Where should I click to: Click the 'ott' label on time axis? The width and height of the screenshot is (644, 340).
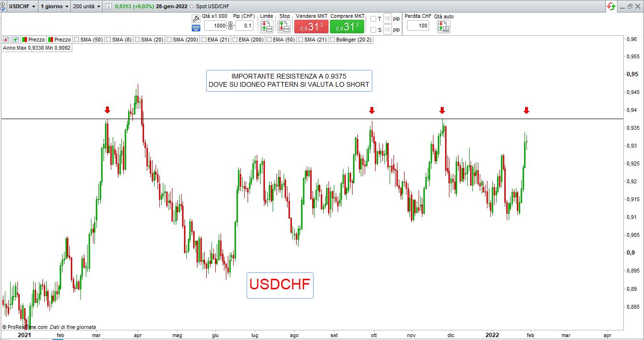coord(373,335)
